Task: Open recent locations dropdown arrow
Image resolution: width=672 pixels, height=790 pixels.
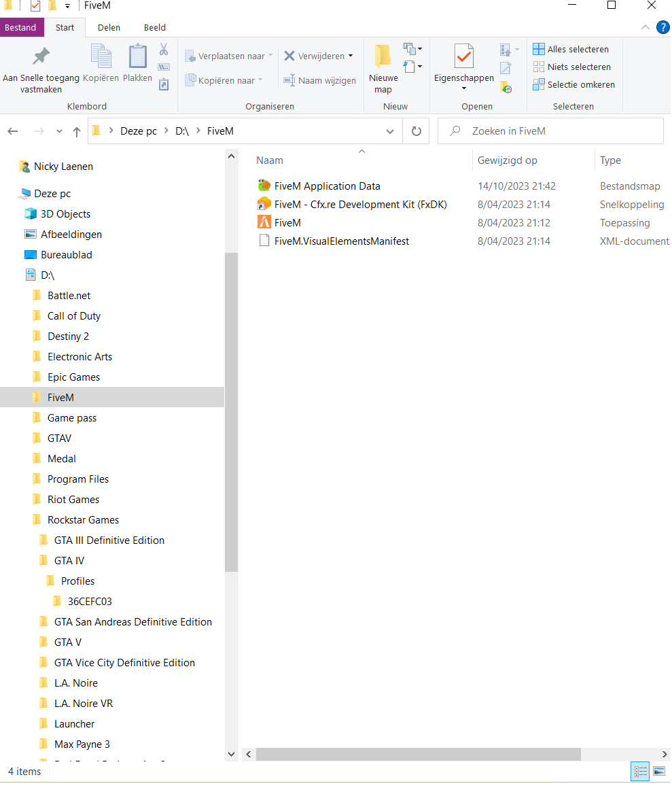Action: pos(59,131)
